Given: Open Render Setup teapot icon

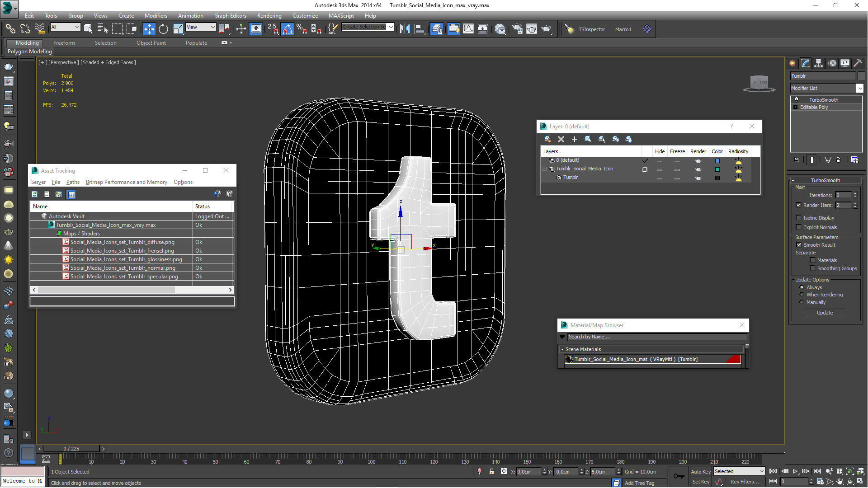Looking at the screenshot, I should [517, 29].
